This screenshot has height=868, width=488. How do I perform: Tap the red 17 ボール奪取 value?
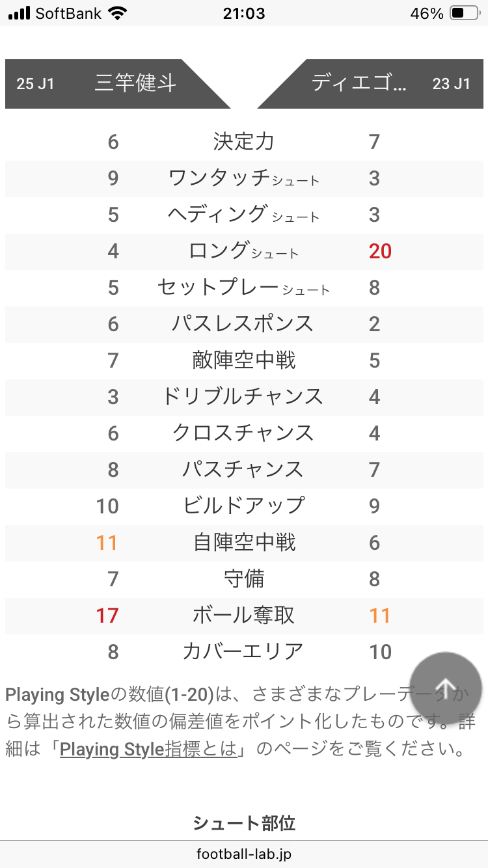107,616
